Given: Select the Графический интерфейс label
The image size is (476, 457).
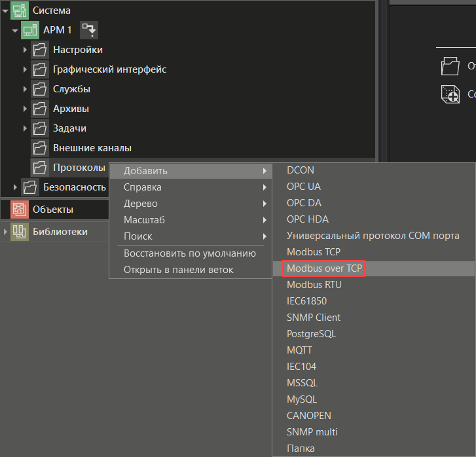Looking at the screenshot, I should click(110, 69).
